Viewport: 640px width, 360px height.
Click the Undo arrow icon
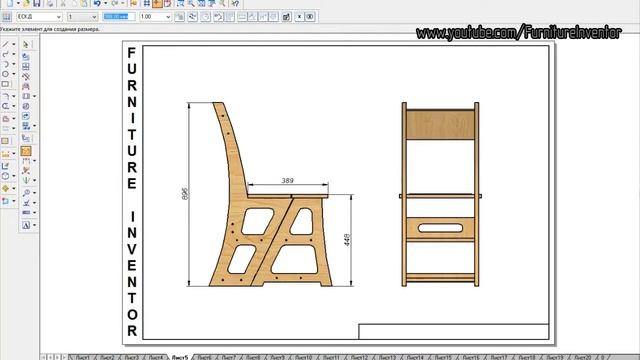click(x=97, y=3)
